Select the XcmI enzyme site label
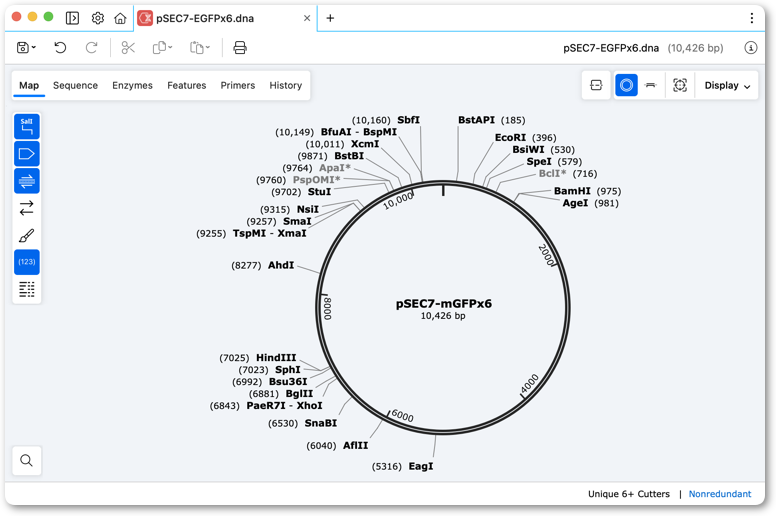Image resolution: width=776 pixels, height=516 pixels. point(365,144)
